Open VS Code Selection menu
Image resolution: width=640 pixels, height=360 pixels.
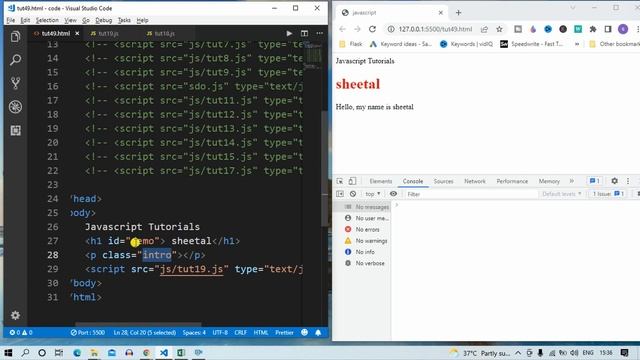pyautogui.click(x=47, y=20)
